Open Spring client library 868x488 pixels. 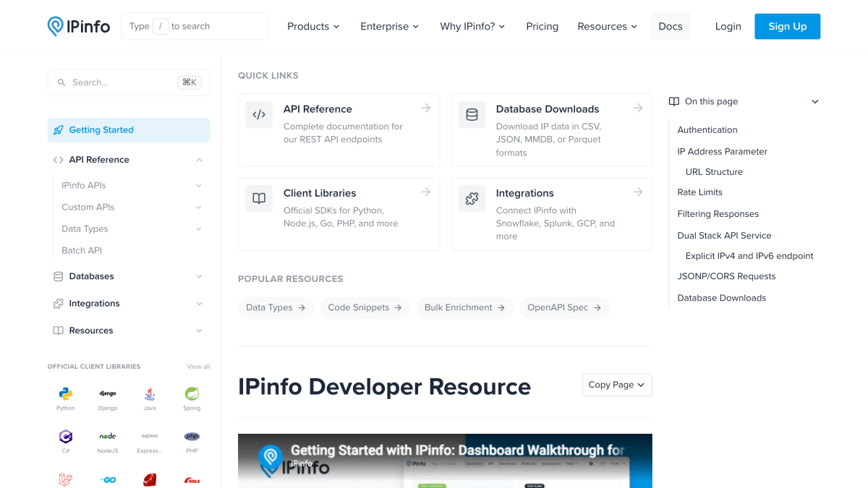click(x=192, y=398)
